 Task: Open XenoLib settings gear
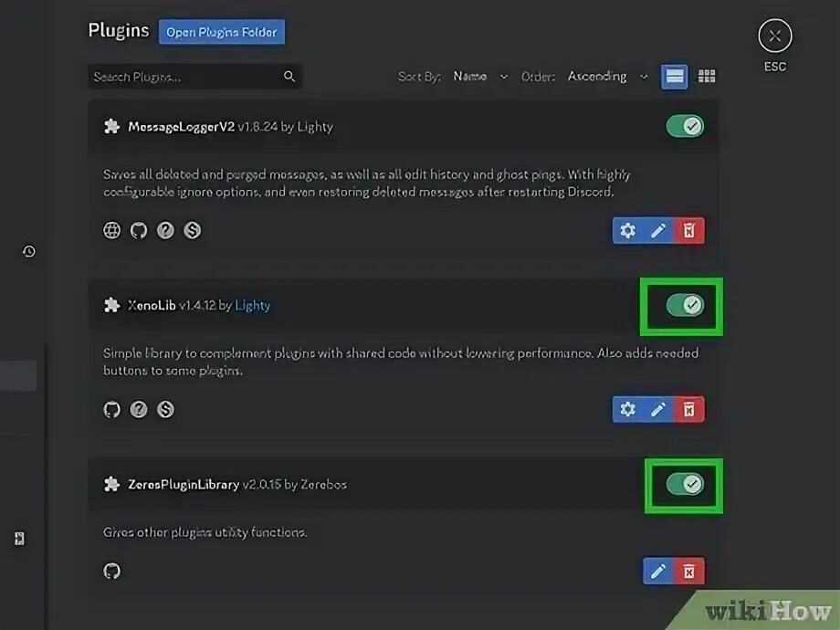[x=628, y=409]
